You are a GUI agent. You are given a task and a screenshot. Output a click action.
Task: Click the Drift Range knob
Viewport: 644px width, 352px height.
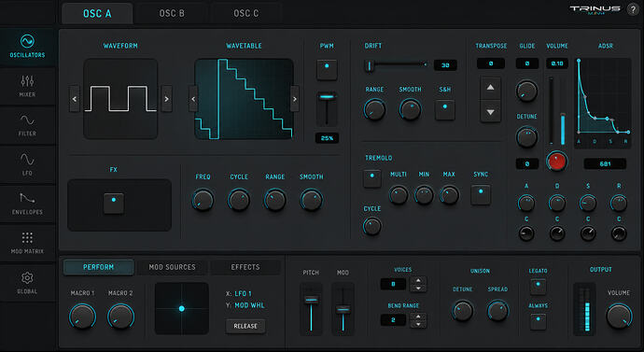[x=374, y=109]
